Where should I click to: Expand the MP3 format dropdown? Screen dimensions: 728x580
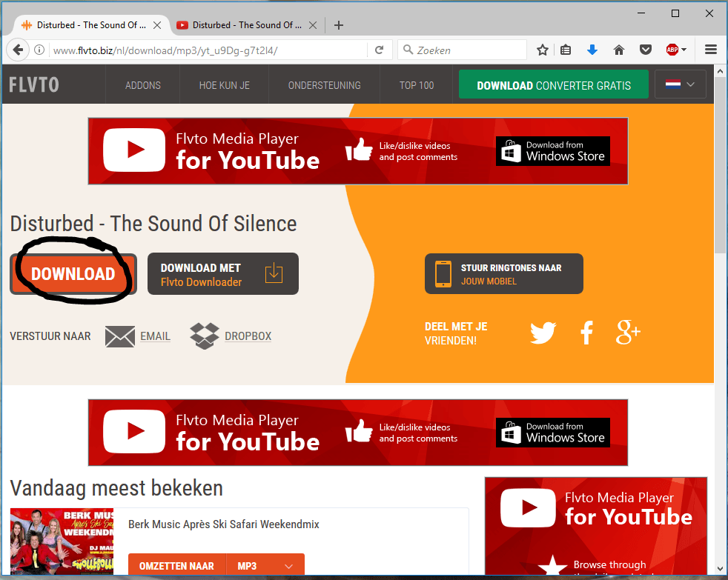(265, 566)
